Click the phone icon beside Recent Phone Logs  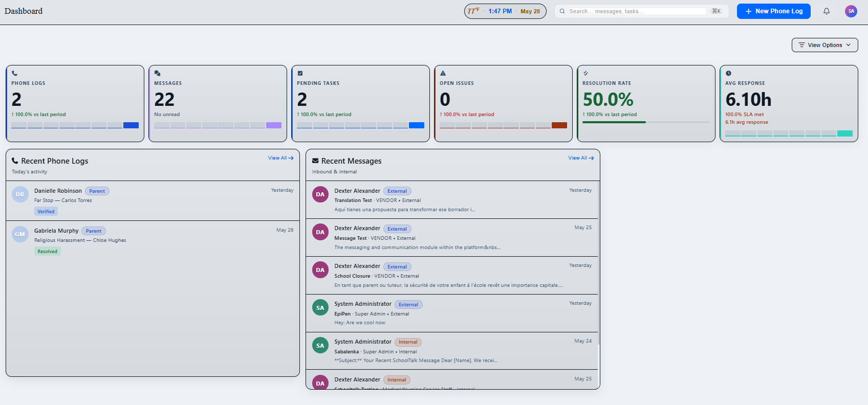click(x=15, y=161)
